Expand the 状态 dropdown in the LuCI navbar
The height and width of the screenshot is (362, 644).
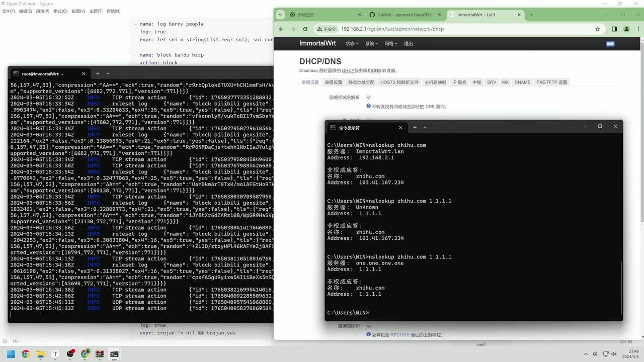point(352,44)
